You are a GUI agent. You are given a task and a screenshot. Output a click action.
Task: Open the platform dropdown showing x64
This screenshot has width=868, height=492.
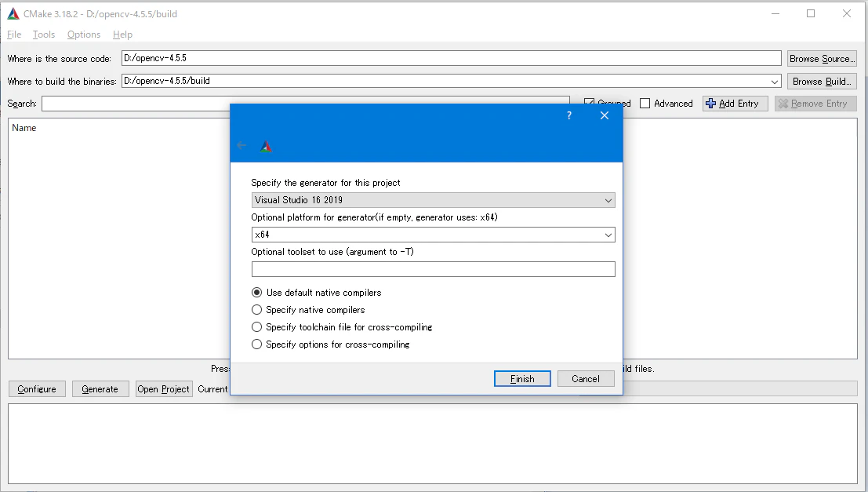click(433, 235)
